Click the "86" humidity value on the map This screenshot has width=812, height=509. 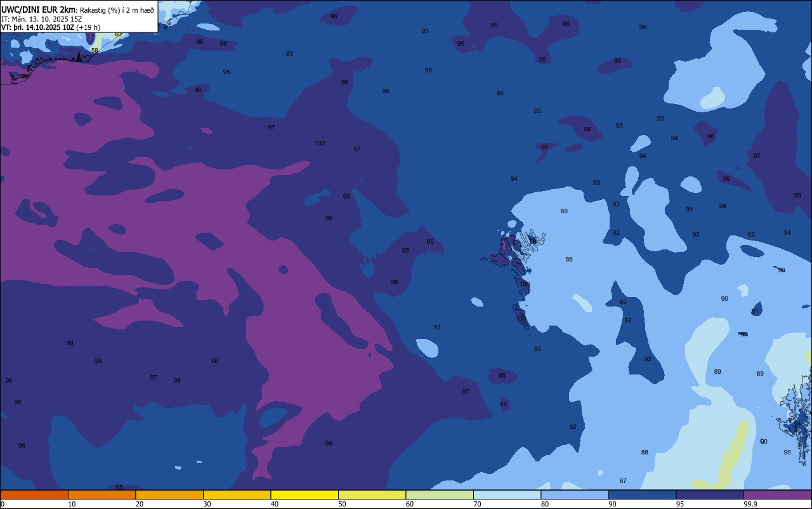click(x=569, y=260)
